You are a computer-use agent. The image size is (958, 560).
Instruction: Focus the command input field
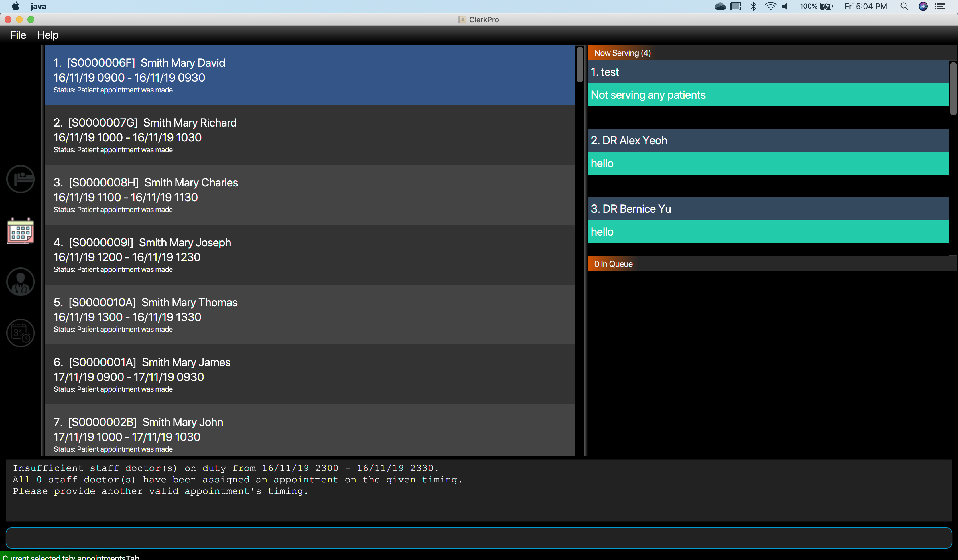[x=479, y=538]
